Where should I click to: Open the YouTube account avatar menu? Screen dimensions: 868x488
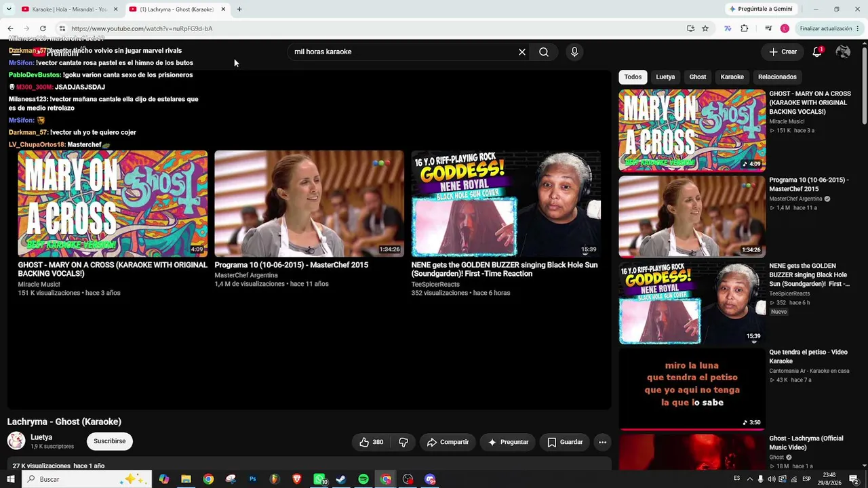(843, 52)
